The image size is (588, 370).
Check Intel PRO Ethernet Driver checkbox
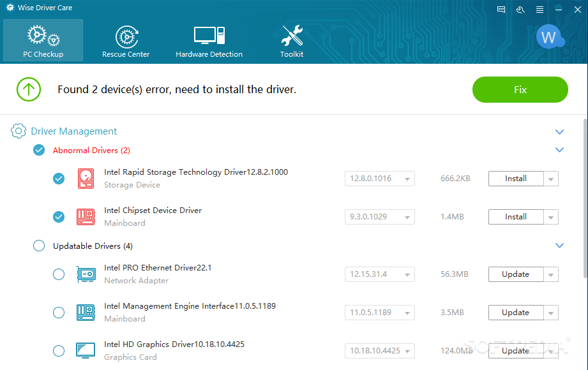(59, 274)
